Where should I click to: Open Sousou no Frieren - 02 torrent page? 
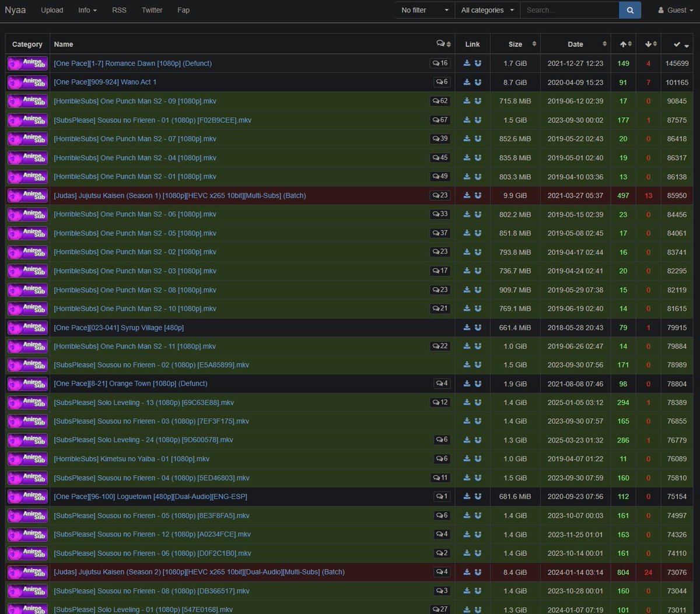point(151,365)
